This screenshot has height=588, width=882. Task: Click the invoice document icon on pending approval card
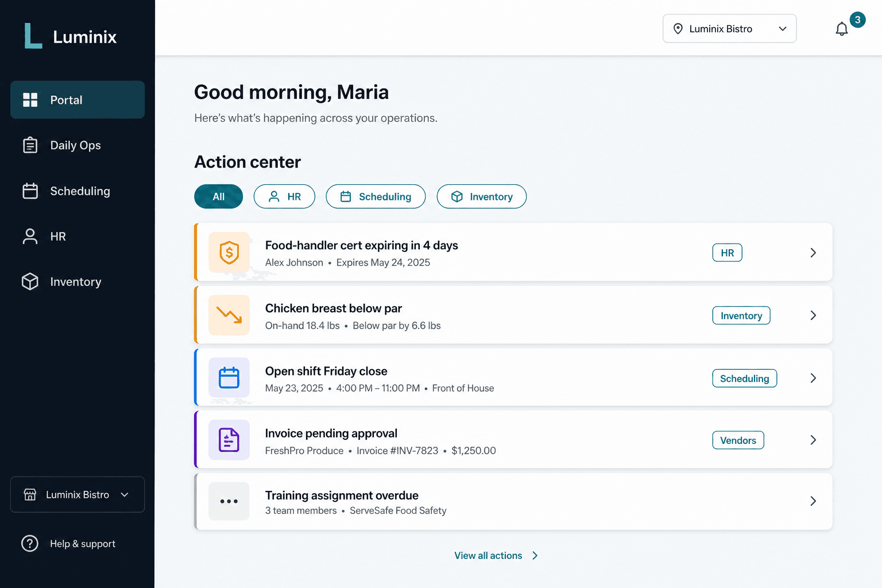[x=229, y=440]
